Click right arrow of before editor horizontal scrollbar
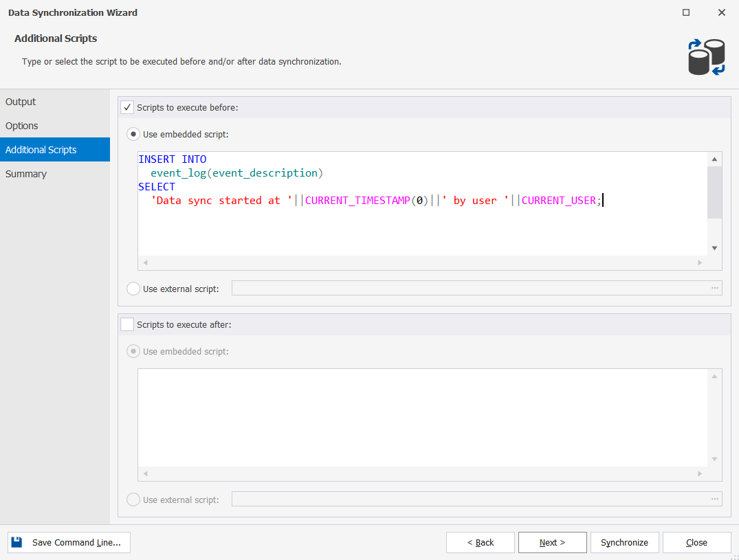The height and width of the screenshot is (560, 739). [x=700, y=262]
